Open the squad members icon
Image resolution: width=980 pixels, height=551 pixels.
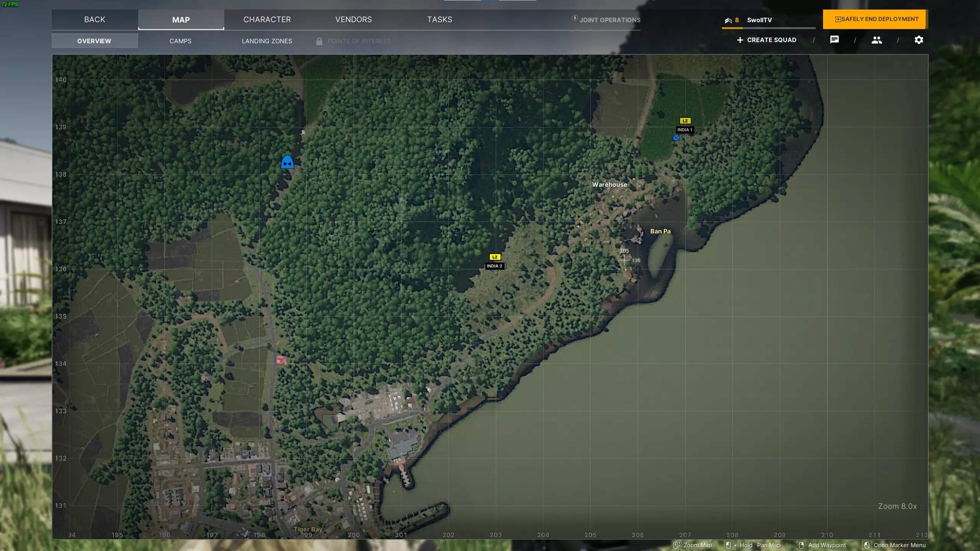(x=877, y=40)
